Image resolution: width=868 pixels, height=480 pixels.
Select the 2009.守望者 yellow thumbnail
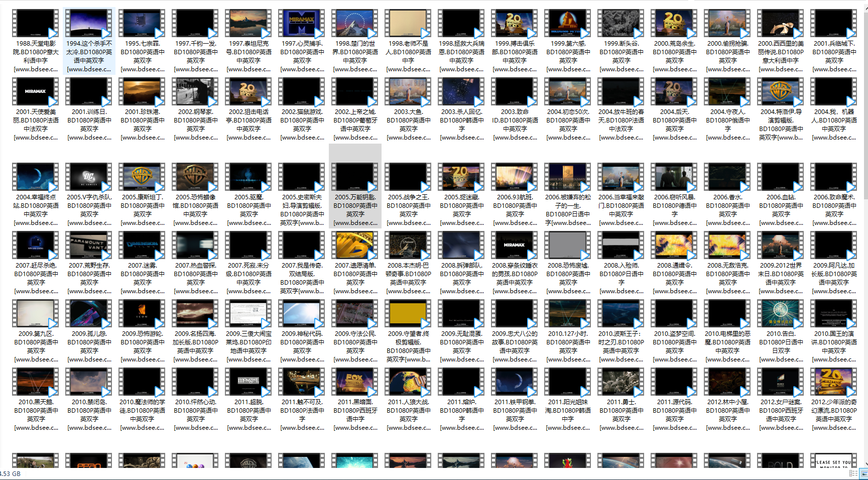[x=408, y=313]
